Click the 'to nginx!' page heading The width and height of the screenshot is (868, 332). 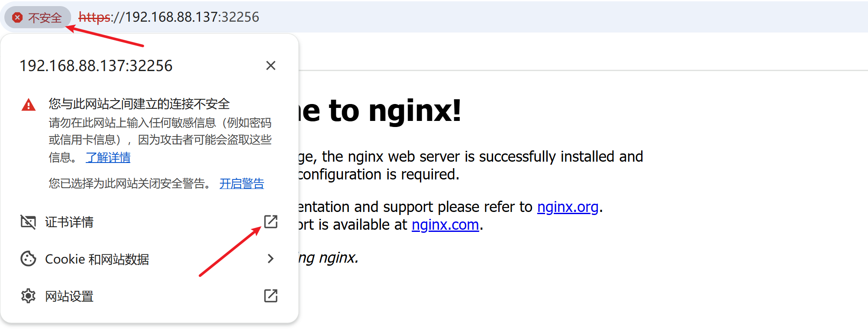pyautogui.click(x=395, y=111)
